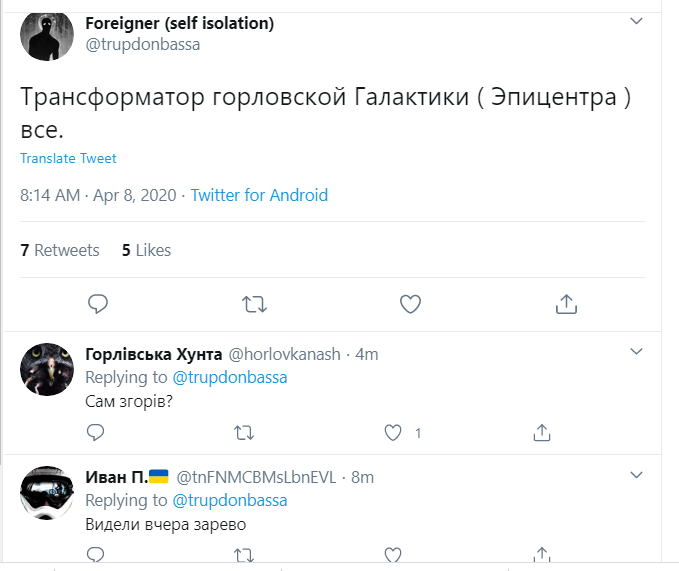The height and width of the screenshot is (571, 679).
Task: Like the main tweet with heart icon
Action: [410, 303]
